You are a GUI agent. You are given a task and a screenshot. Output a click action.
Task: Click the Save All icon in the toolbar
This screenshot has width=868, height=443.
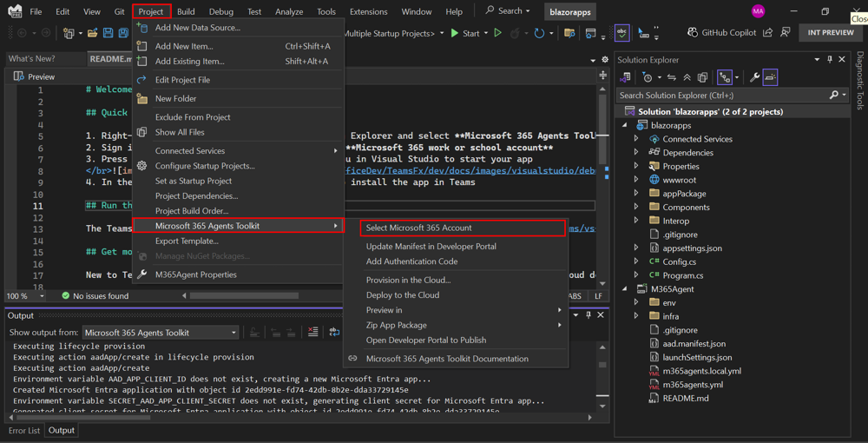pos(123,33)
